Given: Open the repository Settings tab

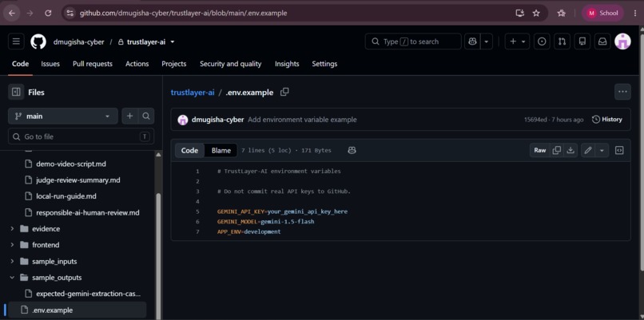Looking at the screenshot, I should click(x=324, y=64).
